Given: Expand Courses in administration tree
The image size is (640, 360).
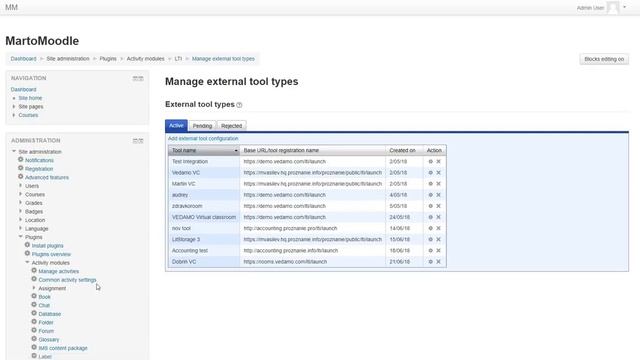Looking at the screenshot, I should (20, 194).
